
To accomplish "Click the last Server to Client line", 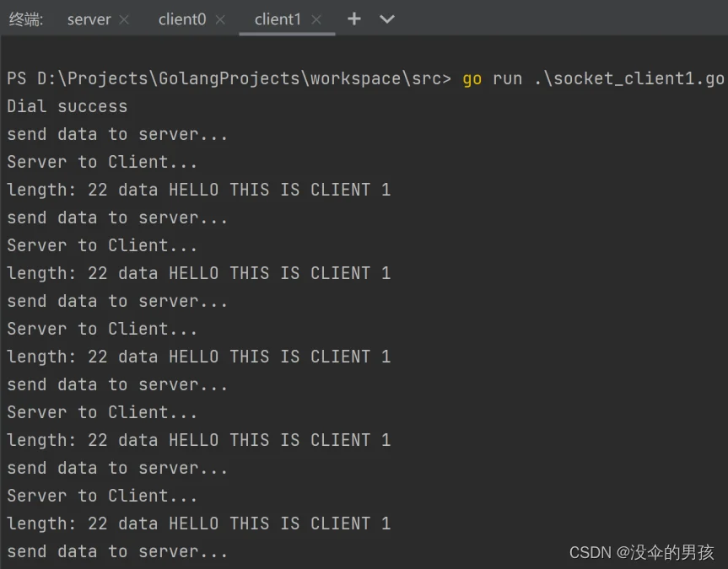I will (x=102, y=496).
